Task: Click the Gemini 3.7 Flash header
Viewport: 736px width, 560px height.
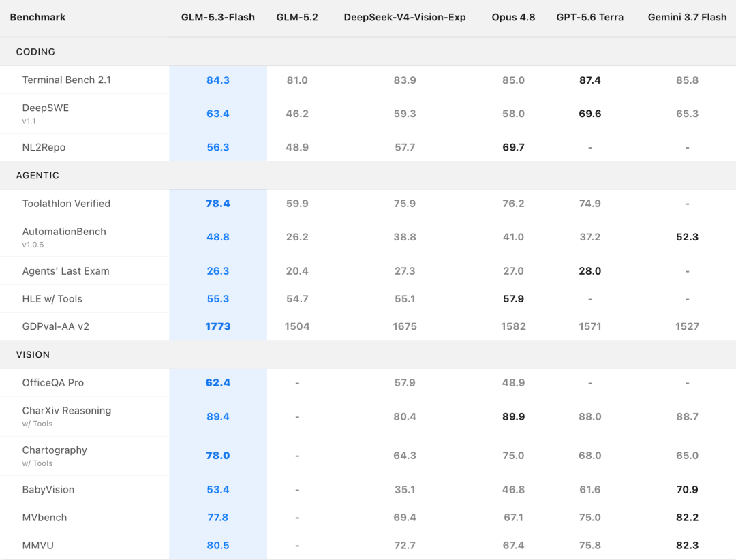Action: click(x=687, y=17)
